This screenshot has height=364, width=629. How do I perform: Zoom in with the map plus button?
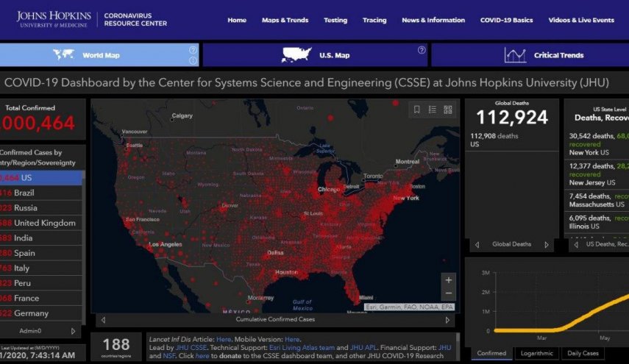pyautogui.click(x=449, y=280)
